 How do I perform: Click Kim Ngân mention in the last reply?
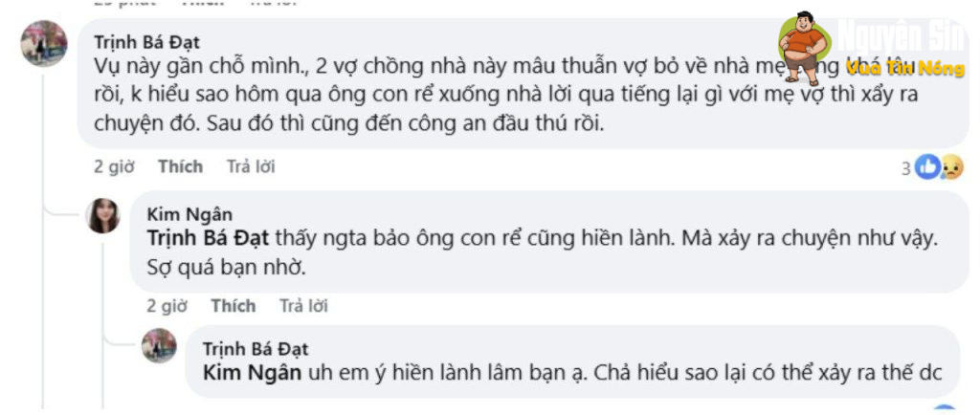[253, 372]
